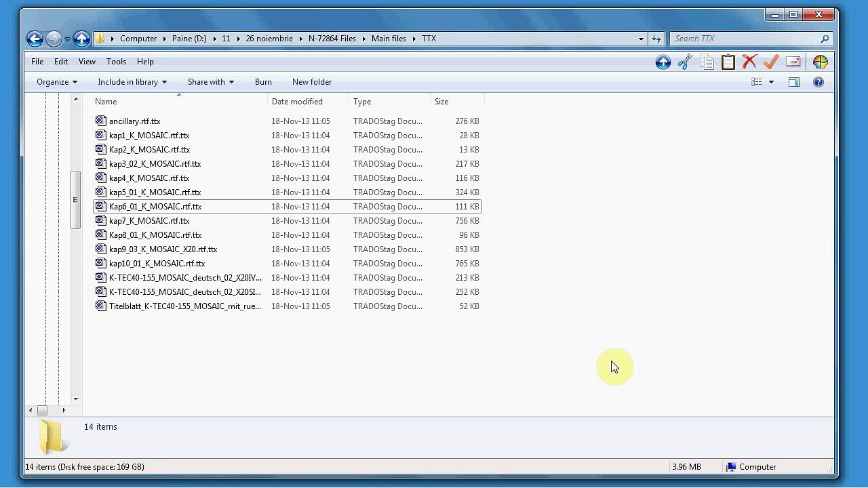Open the File menu

[37, 62]
